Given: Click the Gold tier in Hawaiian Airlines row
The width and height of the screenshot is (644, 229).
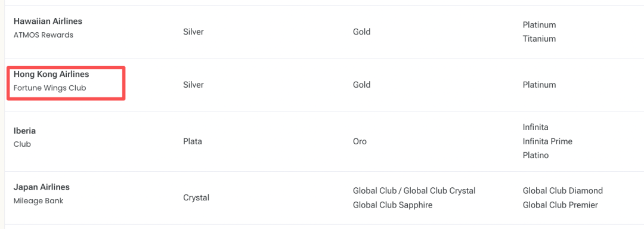Looking at the screenshot, I should pyautogui.click(x=361, y=32).
